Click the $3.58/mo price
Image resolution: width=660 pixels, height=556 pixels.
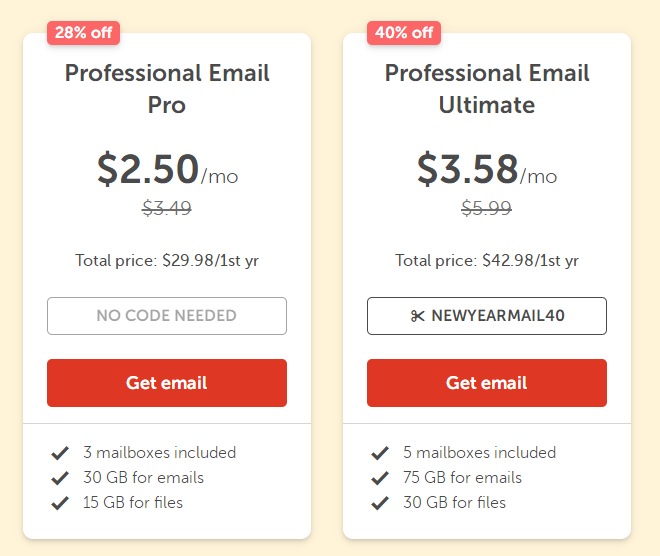pyautogui.click(x=487, y=169)
